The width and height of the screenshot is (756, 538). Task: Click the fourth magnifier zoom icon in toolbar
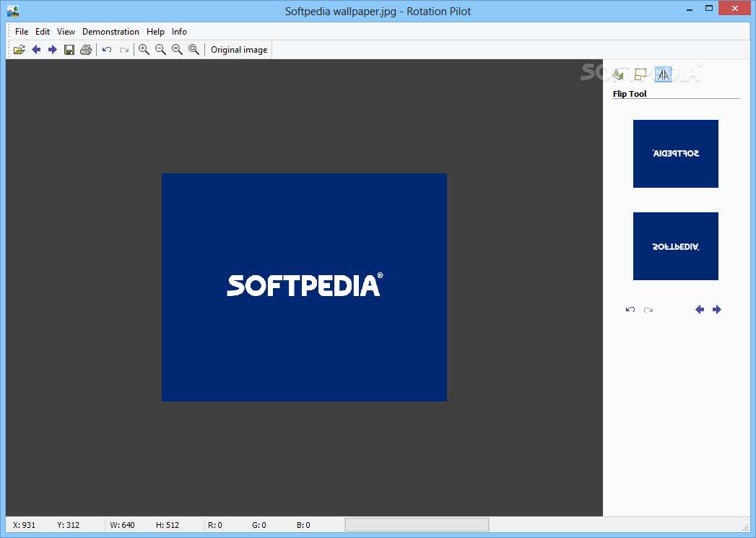coord(194,50)
